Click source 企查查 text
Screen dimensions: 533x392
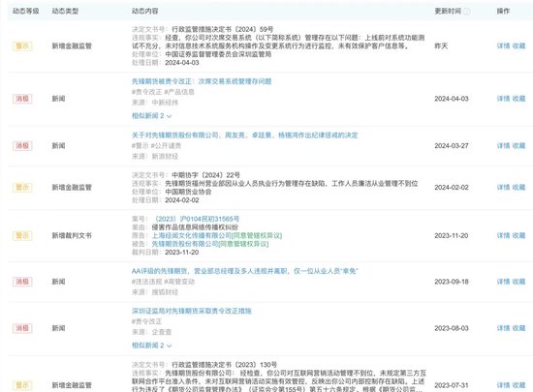pyautogui.click(x=162, y=332)
